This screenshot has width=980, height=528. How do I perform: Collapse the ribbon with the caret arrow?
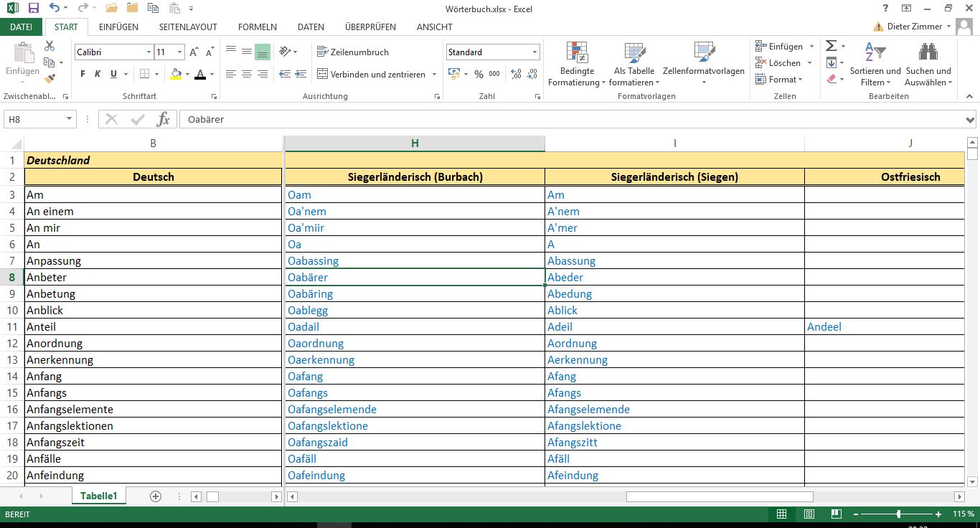point(970,96)
